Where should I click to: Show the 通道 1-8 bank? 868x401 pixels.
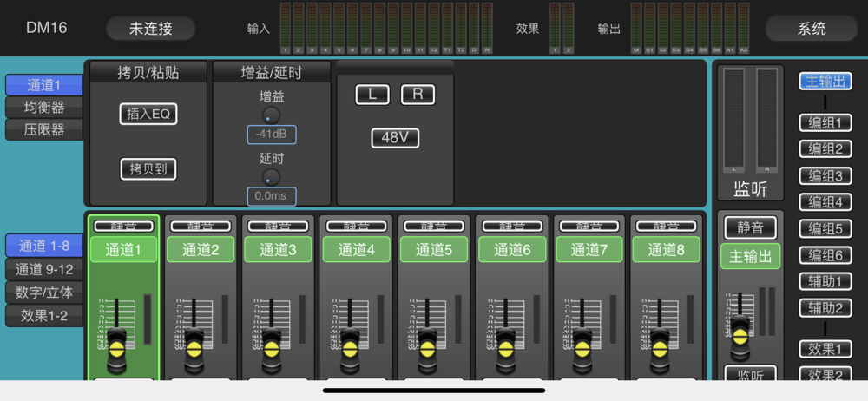click(43, 246)
